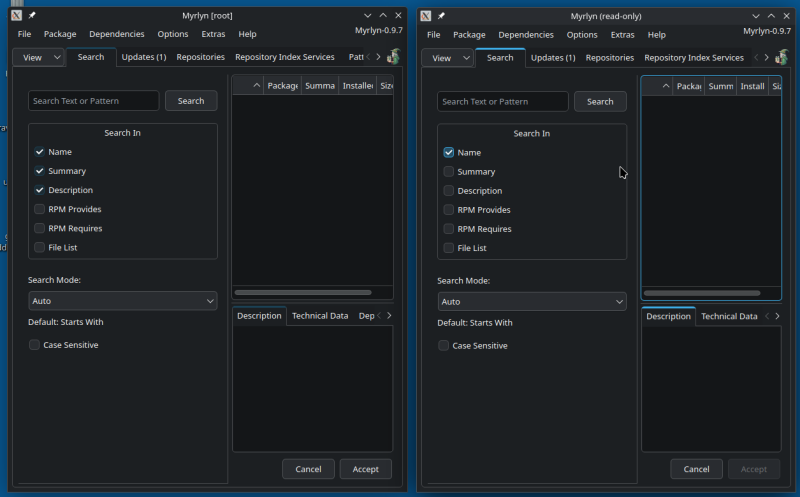800x497 pixels.
Task: Open Search Mode Auto combo in root window
Action: [122, 301]
